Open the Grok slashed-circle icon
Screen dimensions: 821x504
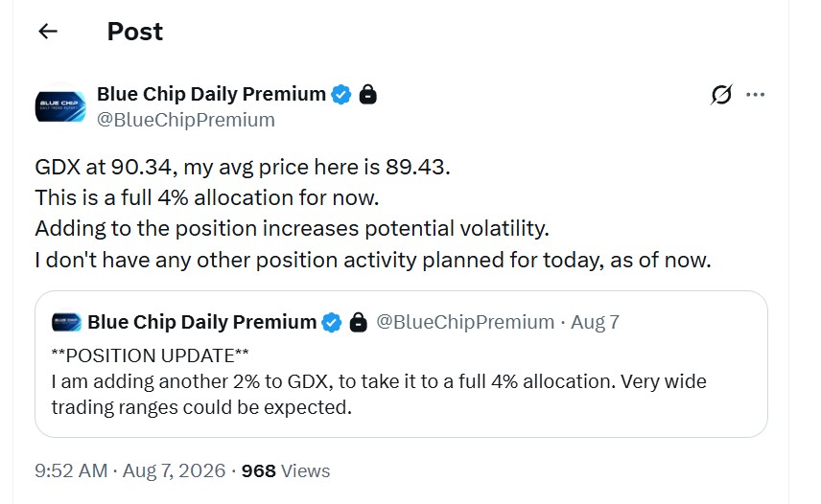click(721, 95)
